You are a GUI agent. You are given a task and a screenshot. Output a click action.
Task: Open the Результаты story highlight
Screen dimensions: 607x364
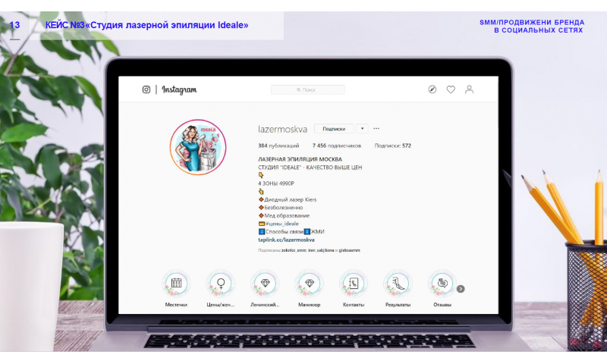point(398,283)
